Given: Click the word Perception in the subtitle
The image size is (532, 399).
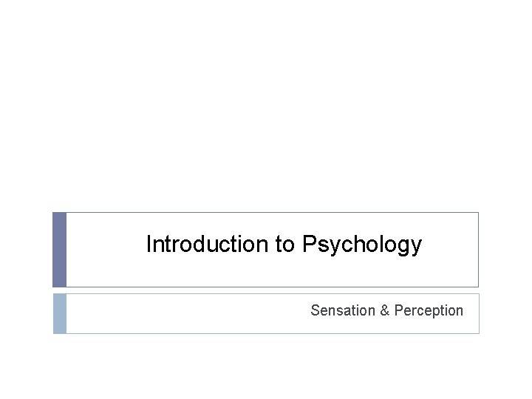Looking at the screenshot, I should click(x=429, y=311).
